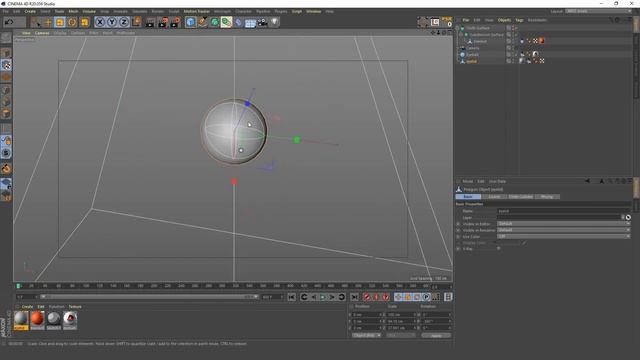Toggle the X-Ray checkbox
The image size is (640, 360).
point(499,248)
